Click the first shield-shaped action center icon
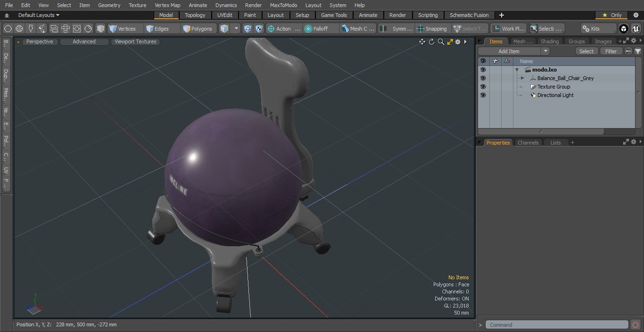This screenshot has height=332, width=644. [x=248, y=29]
